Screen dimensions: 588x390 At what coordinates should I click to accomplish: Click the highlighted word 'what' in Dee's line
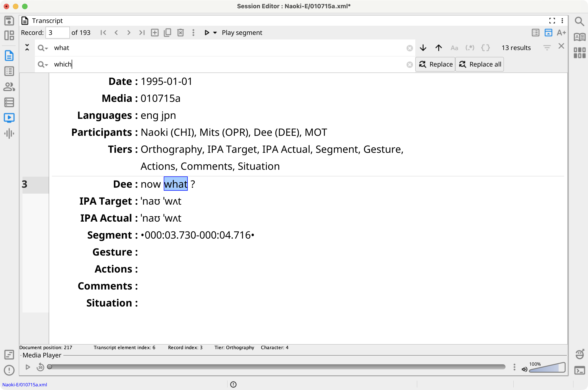(175, 184)
